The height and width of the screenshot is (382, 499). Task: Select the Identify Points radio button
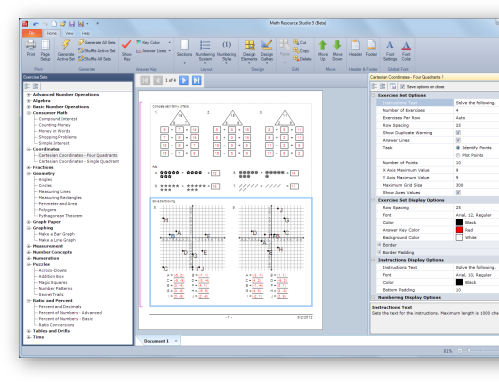tap(458, 148)
